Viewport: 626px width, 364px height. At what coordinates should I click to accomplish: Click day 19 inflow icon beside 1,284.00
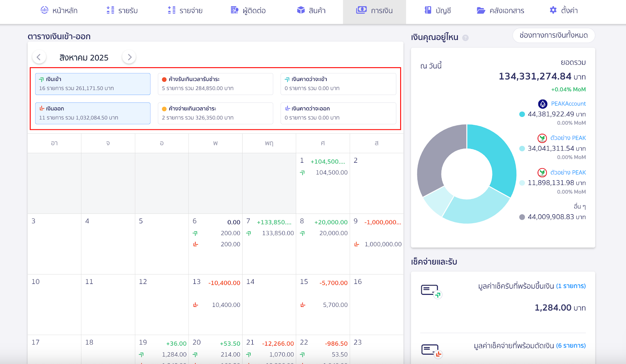(x=142, y=354)
